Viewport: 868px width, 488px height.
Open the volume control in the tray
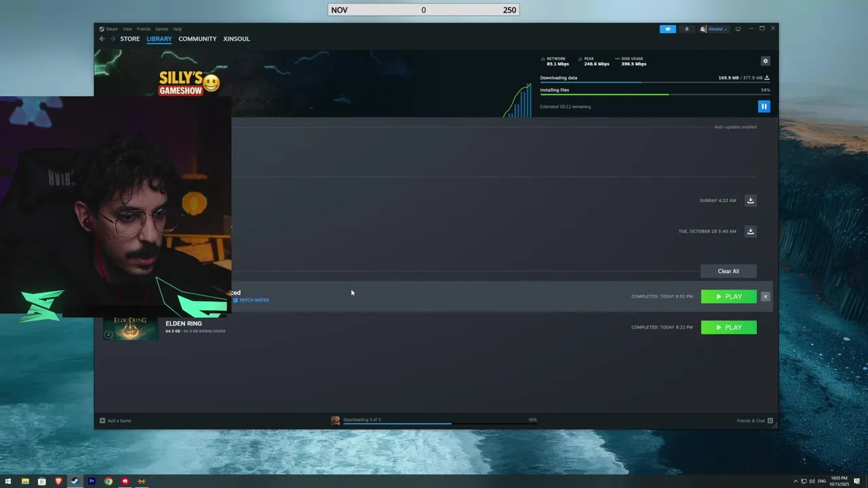812,481
